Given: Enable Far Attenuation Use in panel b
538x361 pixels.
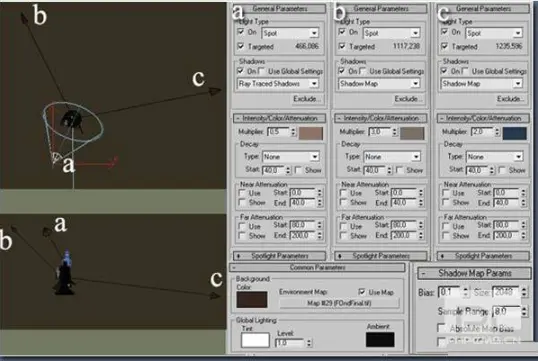Looking at the screenshot, I should tap(343, 226).
